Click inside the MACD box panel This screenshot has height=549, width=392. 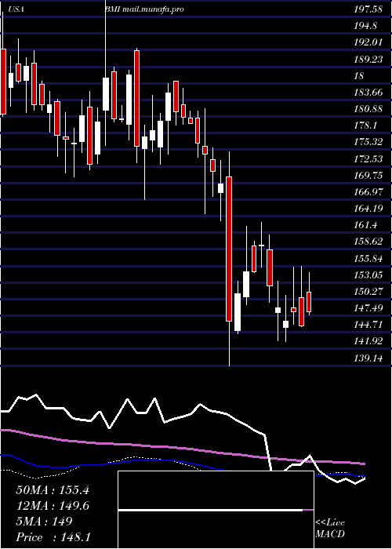[x=216, y=510]
